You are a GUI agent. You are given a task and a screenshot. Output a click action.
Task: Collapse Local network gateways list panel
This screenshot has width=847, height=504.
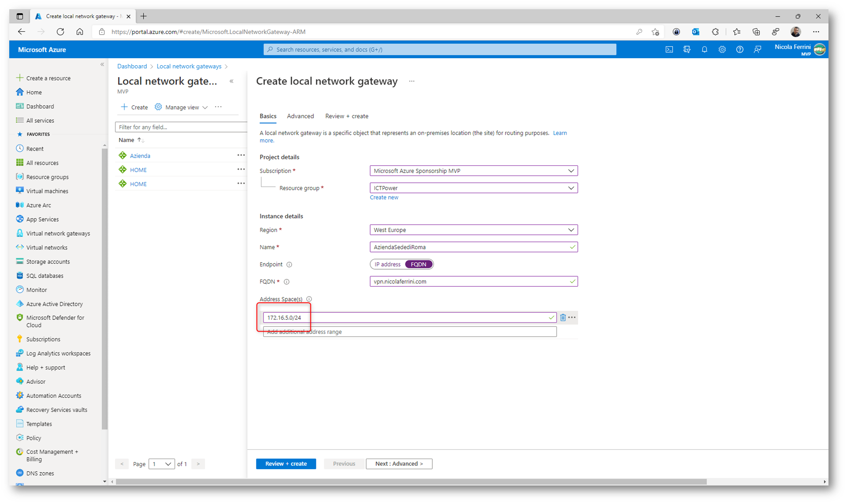[231, 82]
